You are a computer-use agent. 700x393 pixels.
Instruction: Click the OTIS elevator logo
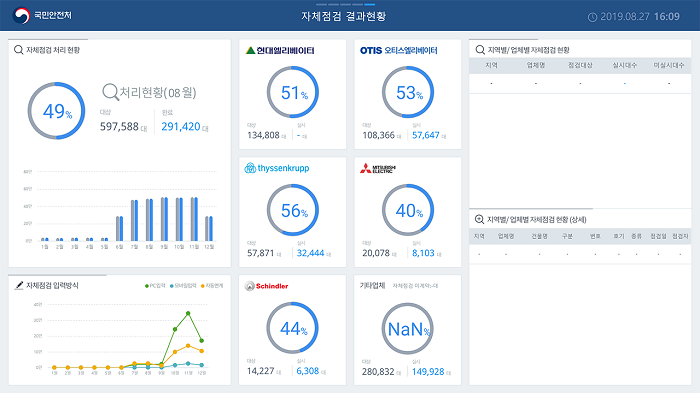[399, 50]
